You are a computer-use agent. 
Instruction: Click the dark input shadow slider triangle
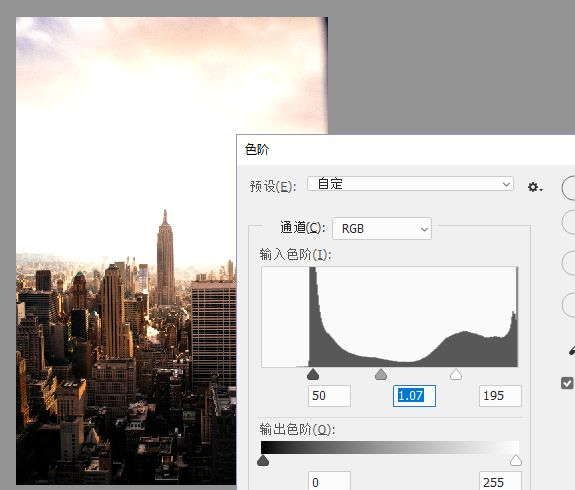[313, 374]
